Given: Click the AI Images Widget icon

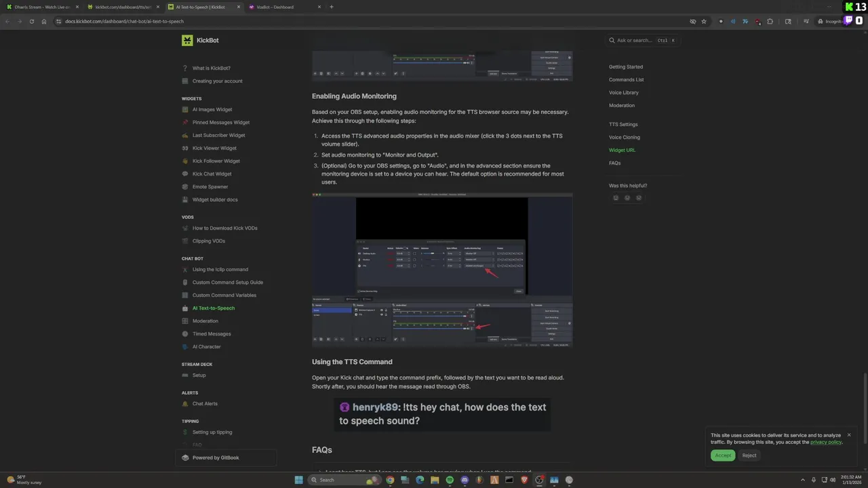Looking at the screenshot, I should pos(185,110).
